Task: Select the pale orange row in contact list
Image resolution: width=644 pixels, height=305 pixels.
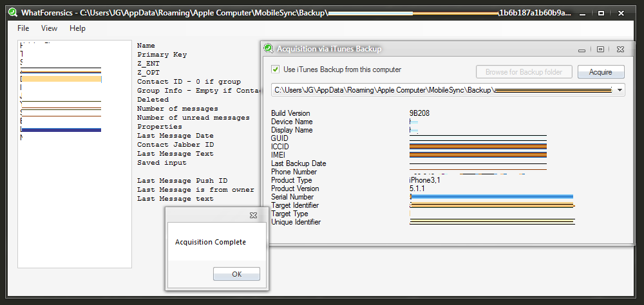Action: pos(61,79)
